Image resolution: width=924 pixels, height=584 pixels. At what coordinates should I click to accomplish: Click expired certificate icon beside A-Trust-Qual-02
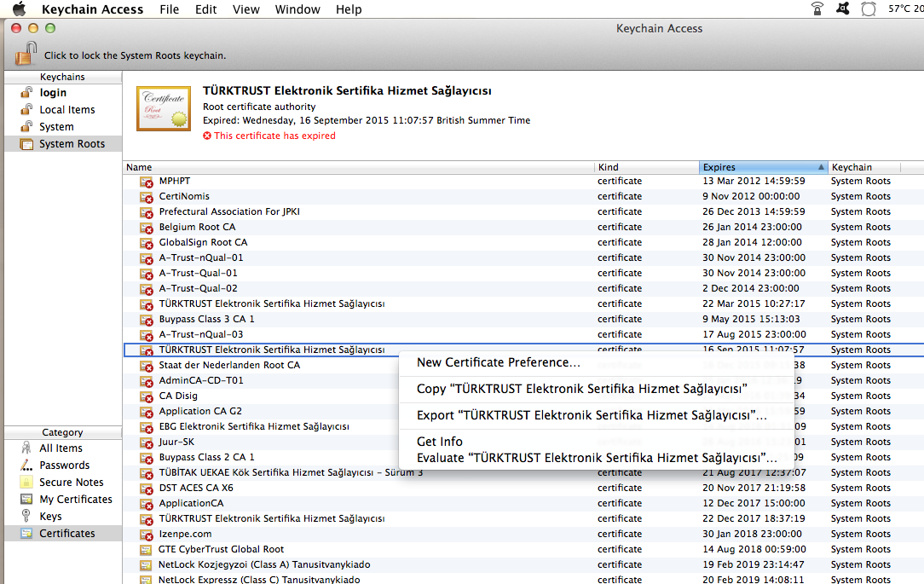146,289
